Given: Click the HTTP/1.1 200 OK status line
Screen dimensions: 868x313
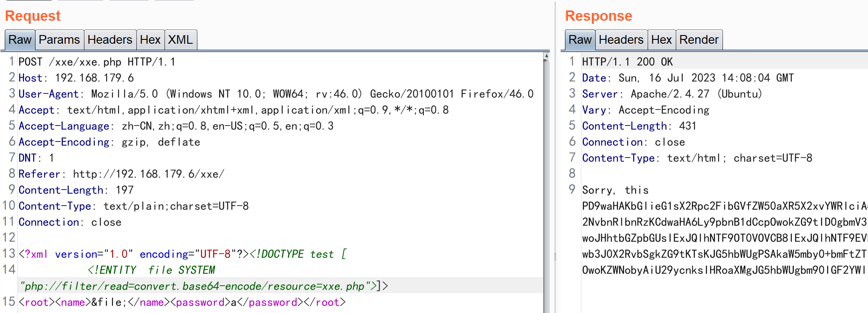Looking at the screenshot, I should 627,62.
